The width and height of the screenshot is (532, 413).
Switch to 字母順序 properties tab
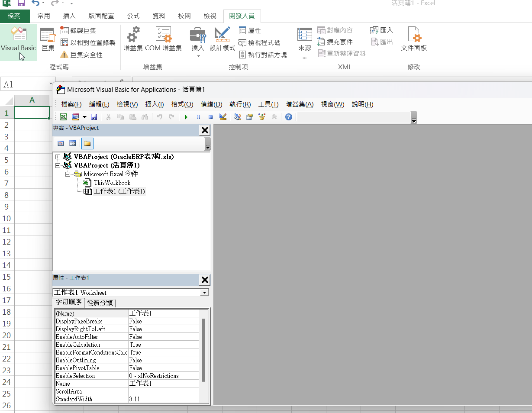[68, 303]
